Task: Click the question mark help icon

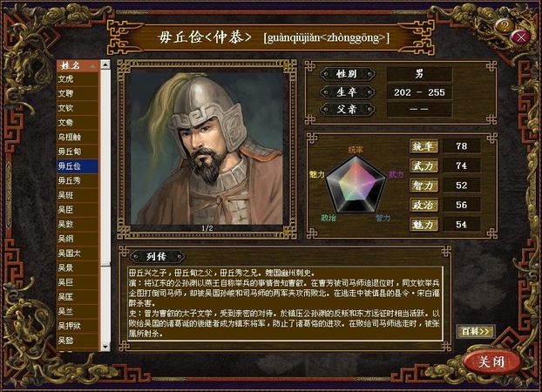Action: (x=505, y=26)
